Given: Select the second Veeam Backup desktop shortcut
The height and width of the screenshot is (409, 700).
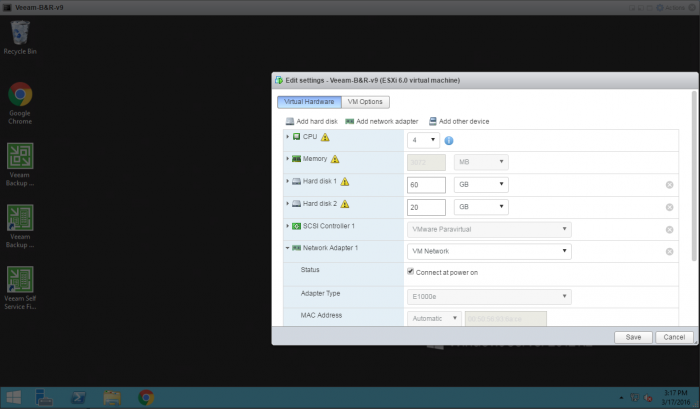Looking at the screenshot, I should (x=20, y=226).
